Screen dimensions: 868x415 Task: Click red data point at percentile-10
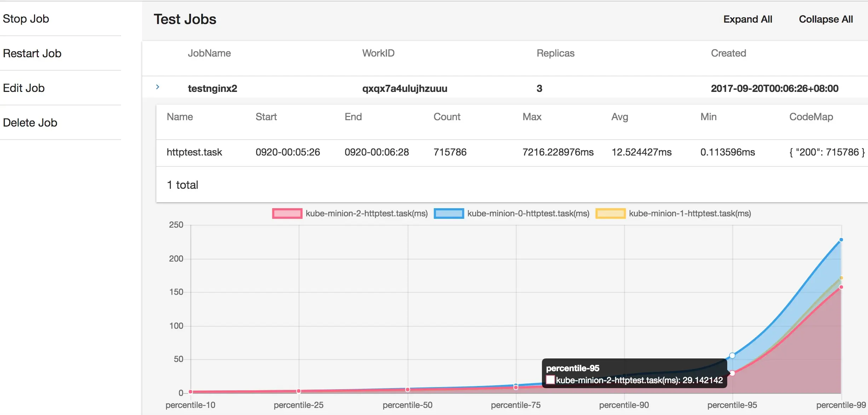click(x=191, y=392)
